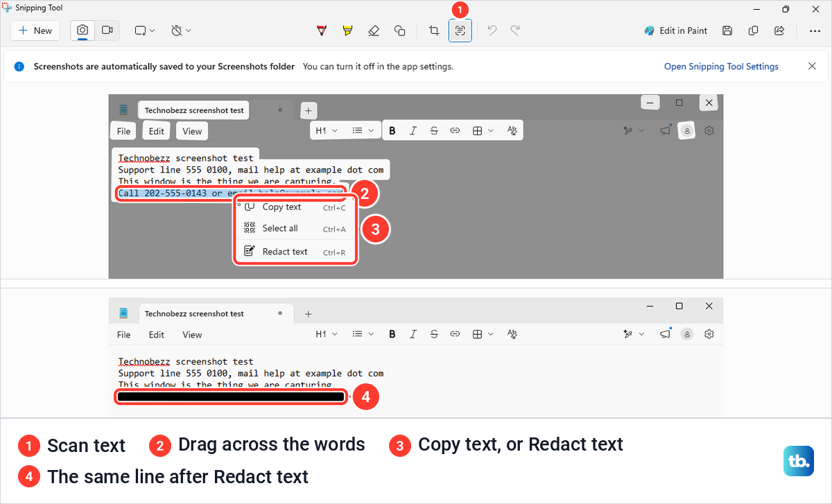This screenshot has height=504, width=832.
Task: Open Notepad settings gear in dimmed capture
Action: coord(709,130)
